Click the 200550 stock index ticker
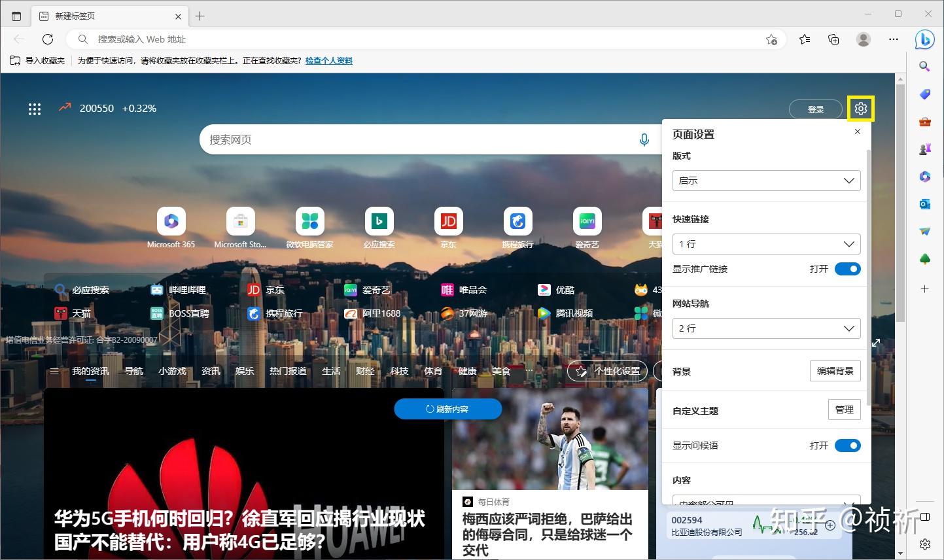The image size is (944, 560). point(108,109)
